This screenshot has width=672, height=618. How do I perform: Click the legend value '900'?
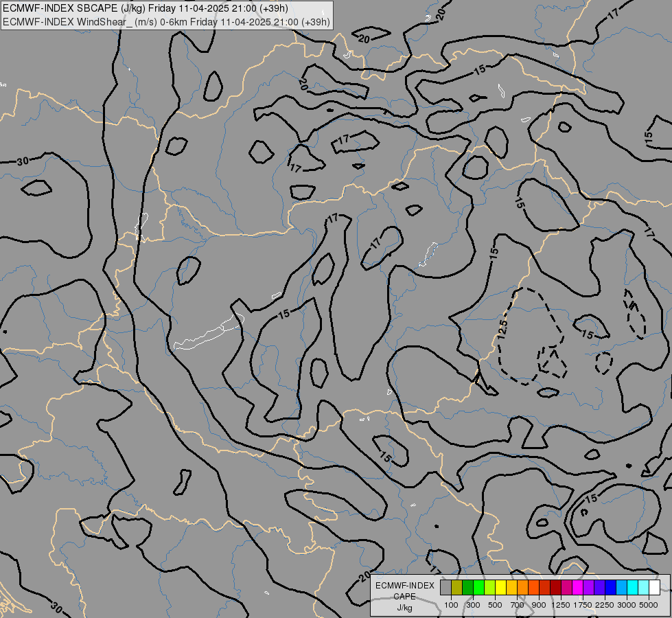[539, 605]
